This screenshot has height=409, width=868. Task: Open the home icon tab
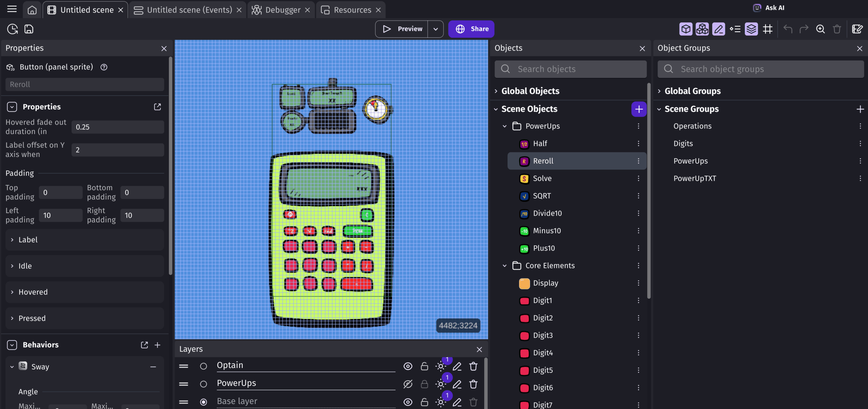[32, 10]
